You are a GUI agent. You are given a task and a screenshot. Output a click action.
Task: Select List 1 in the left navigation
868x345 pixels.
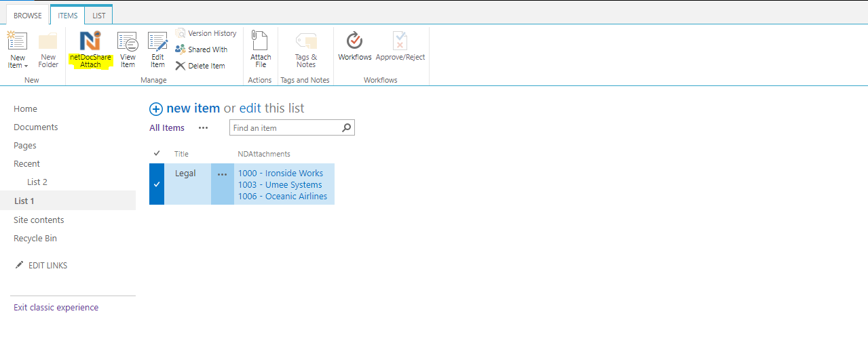click(24, 201)
